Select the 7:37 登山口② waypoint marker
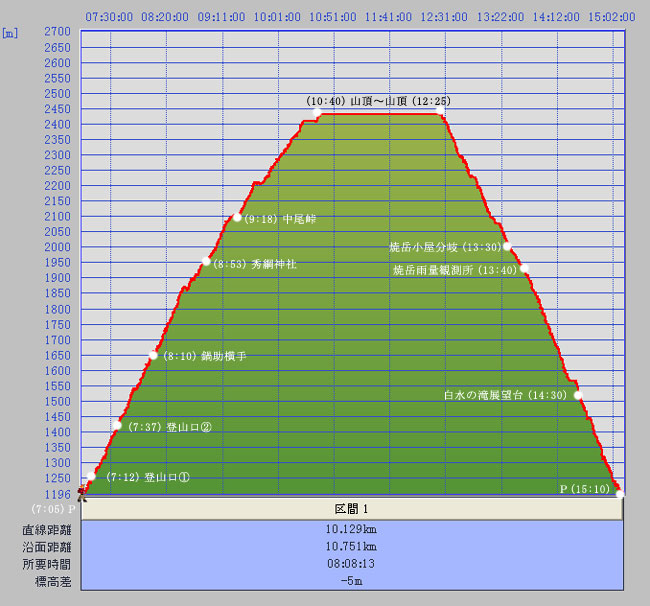The image size is (650, 606). point(117,425)
